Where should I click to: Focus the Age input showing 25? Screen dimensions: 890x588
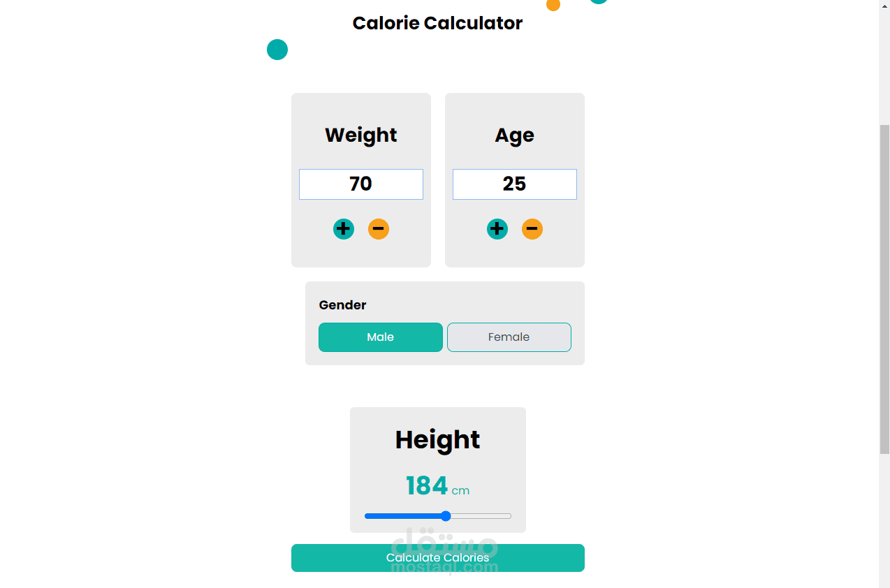515,184
